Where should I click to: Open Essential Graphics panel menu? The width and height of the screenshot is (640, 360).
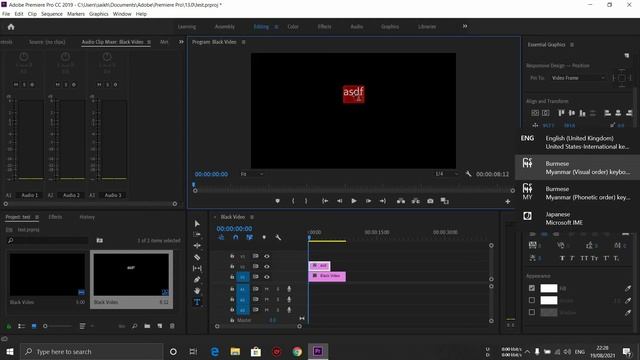pos(572,44)
